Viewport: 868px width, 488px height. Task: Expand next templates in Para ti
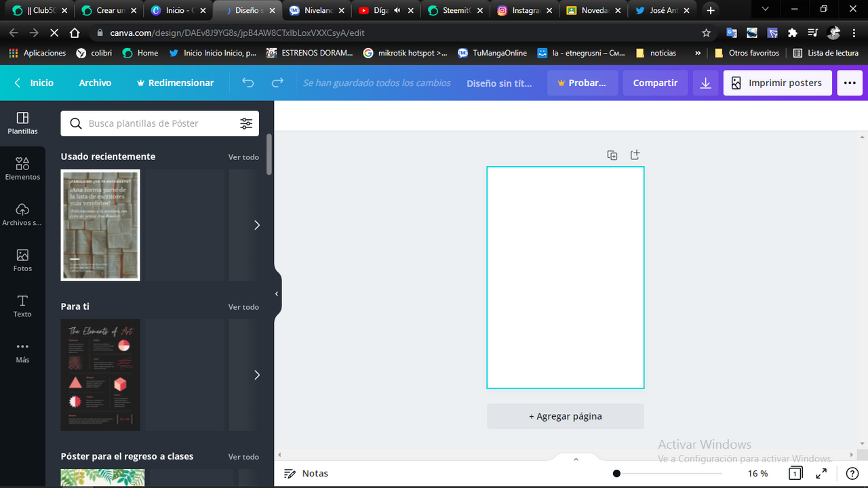pyautogui.click(x=256, y=375)
